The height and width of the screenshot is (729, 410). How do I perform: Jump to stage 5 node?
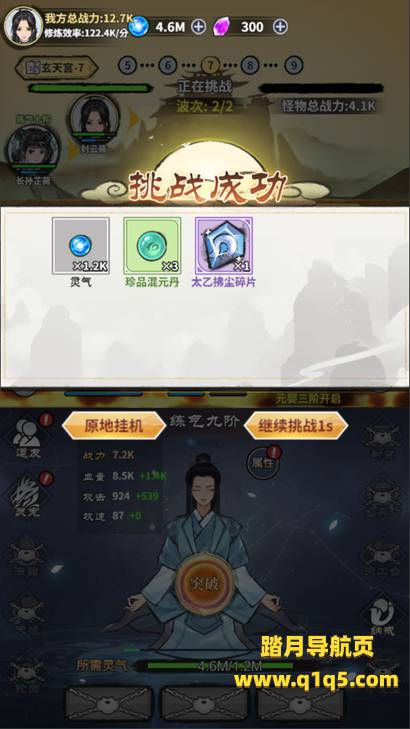(128, 66)
